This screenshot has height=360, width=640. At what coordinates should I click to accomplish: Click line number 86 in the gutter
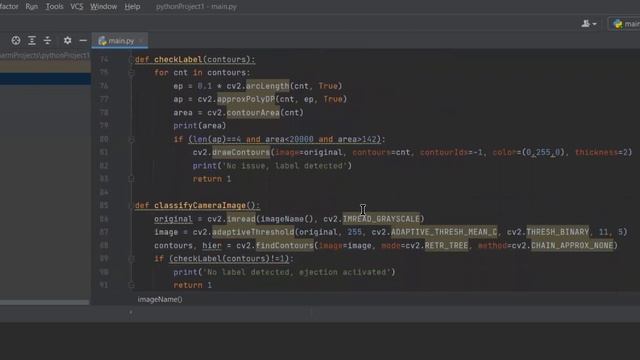(104, 219)
